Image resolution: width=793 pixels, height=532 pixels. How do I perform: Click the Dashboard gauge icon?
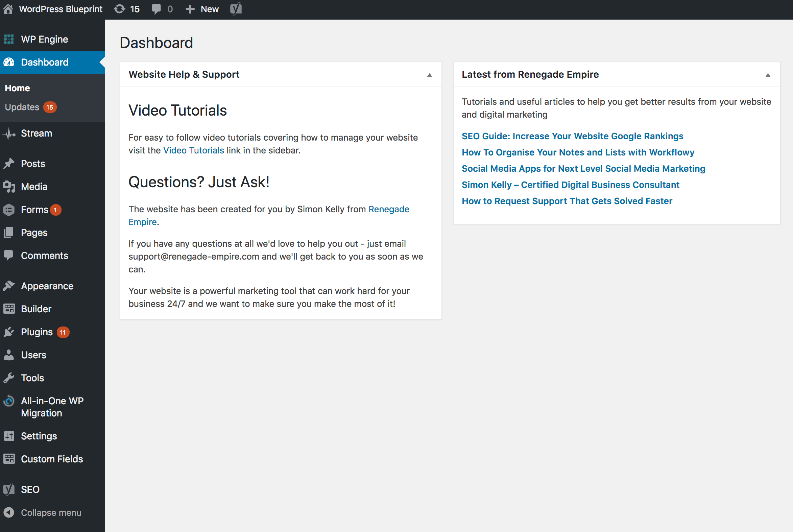pos(9,62)
